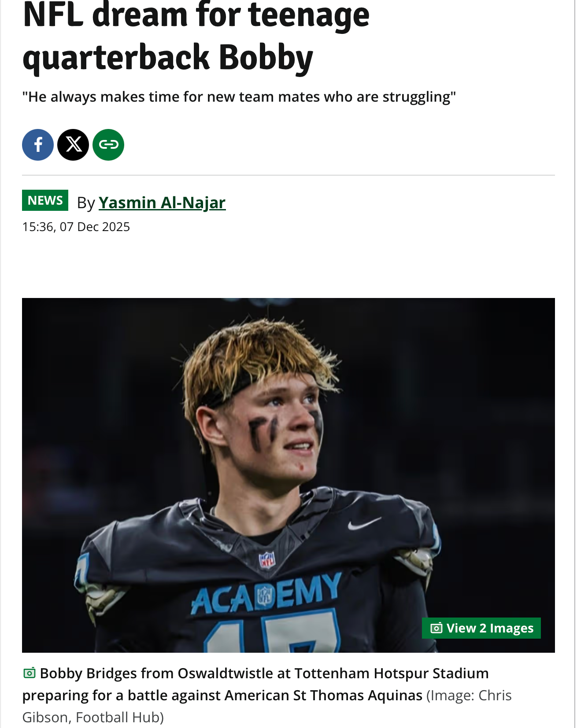577x728 pixels.
Task: Click the green copy link icon
Action: [x=108, y=145]
